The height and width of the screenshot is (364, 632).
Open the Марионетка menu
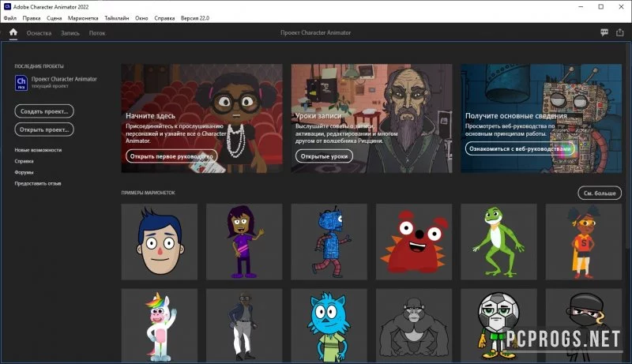click(x=83, y=18)
